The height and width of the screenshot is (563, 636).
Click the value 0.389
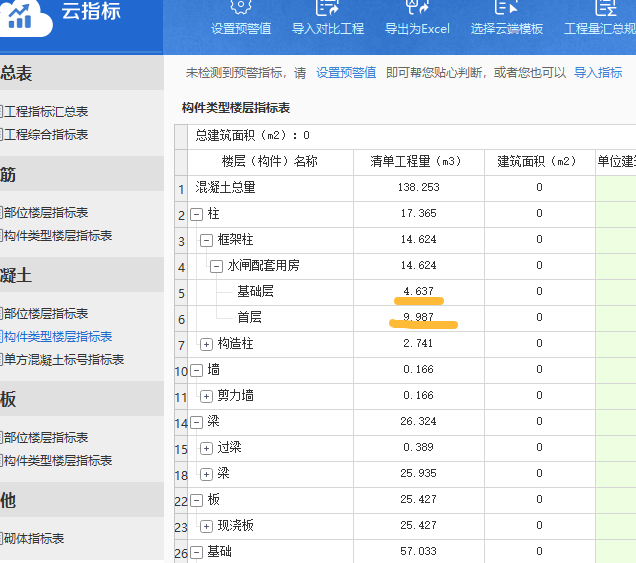point(418,447)
